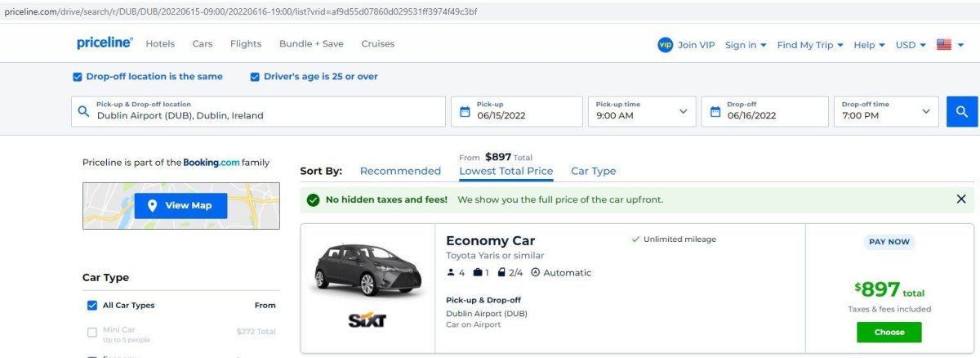This screenshot has height=358, width=980.
Task: Uncheck All Car Types filter
Action: (x=92, y=306)
